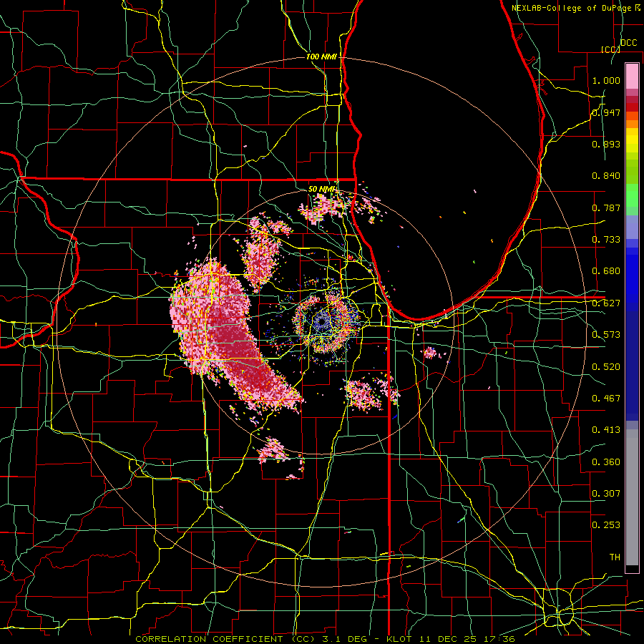The width and height of the screenshot is (644, 644).
Task: Click the 0.680 scale value
Action: coord(606,271)
